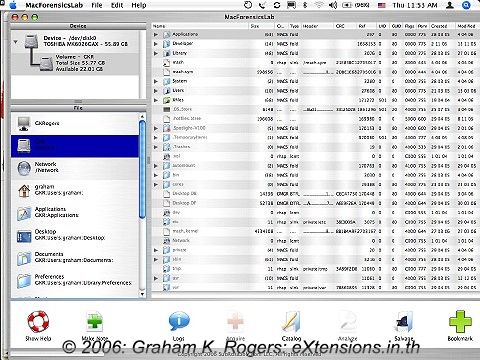This screenshot has width=480, height=360.
Task: Open the Logs speech-bubble icon
Action: [179, 322]
